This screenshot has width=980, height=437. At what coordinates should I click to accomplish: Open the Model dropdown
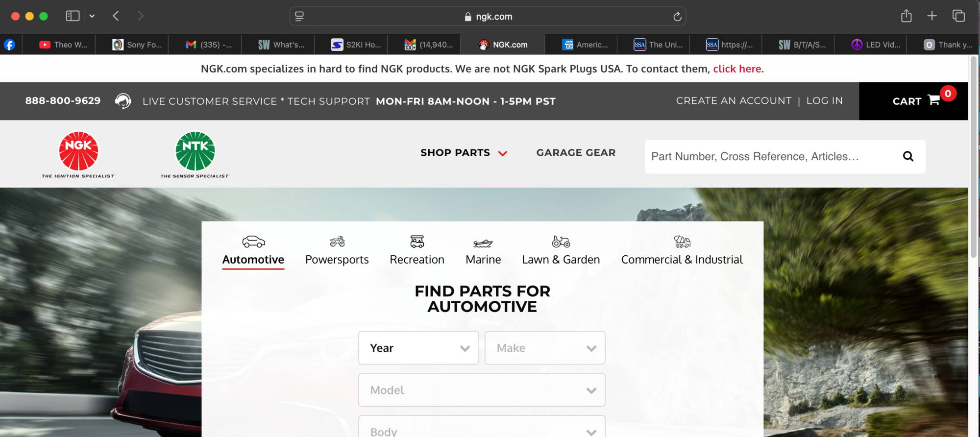coord(482,390)
